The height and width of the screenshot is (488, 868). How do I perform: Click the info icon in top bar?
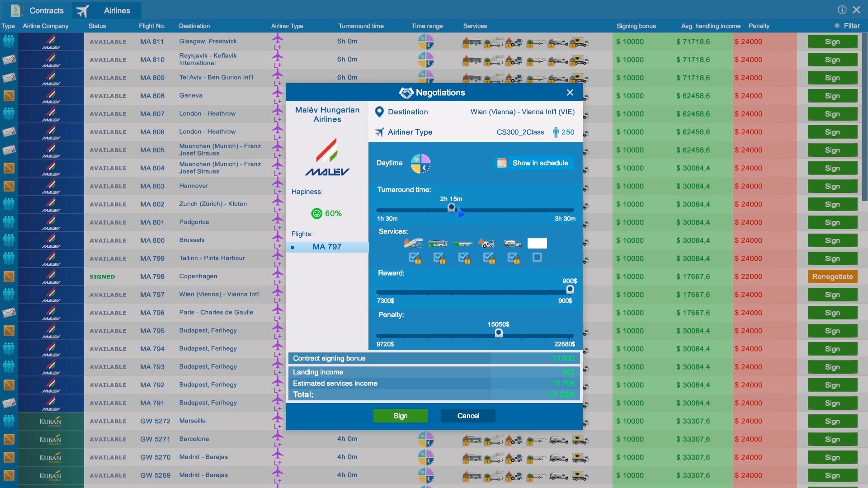(x=842, y=9)
